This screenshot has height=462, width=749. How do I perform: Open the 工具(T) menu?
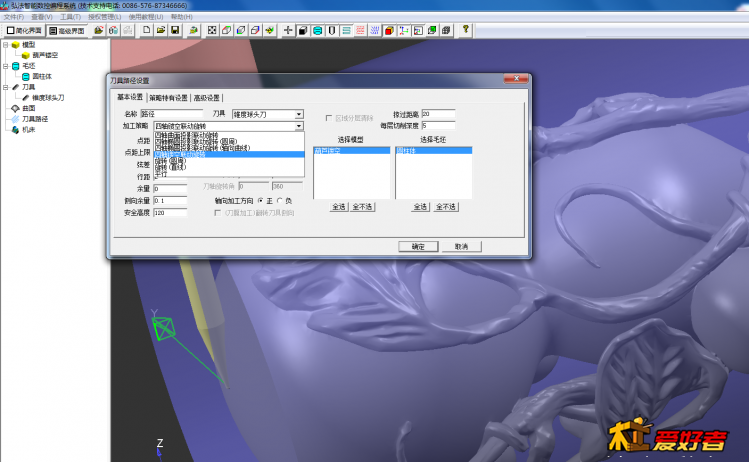(70, 17)
